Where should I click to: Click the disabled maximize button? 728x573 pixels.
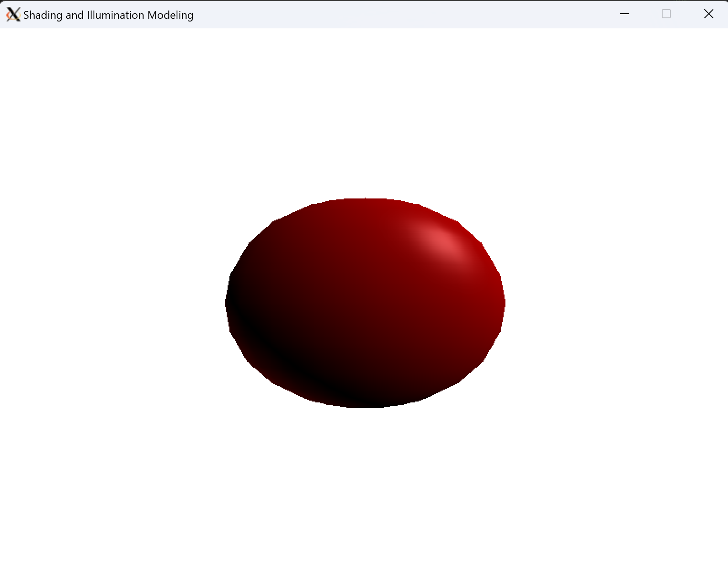(666, 14)
